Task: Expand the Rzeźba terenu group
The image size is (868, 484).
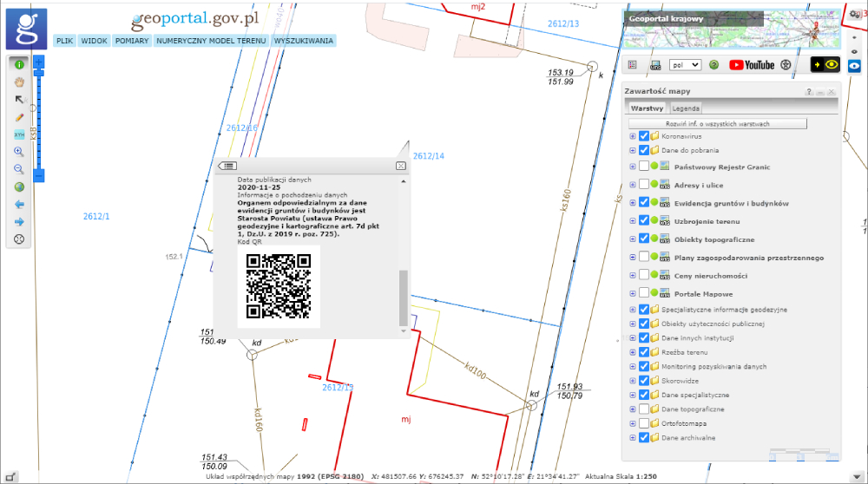Action: coord(632,352)
